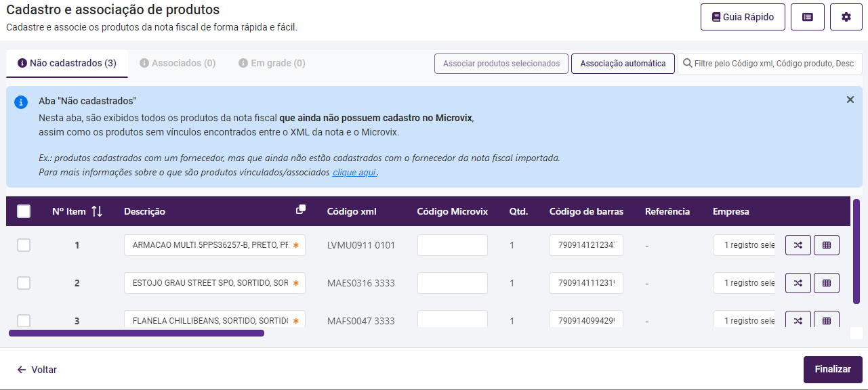Switch to the Em grade (0) tab

click(x=272, y=63)
